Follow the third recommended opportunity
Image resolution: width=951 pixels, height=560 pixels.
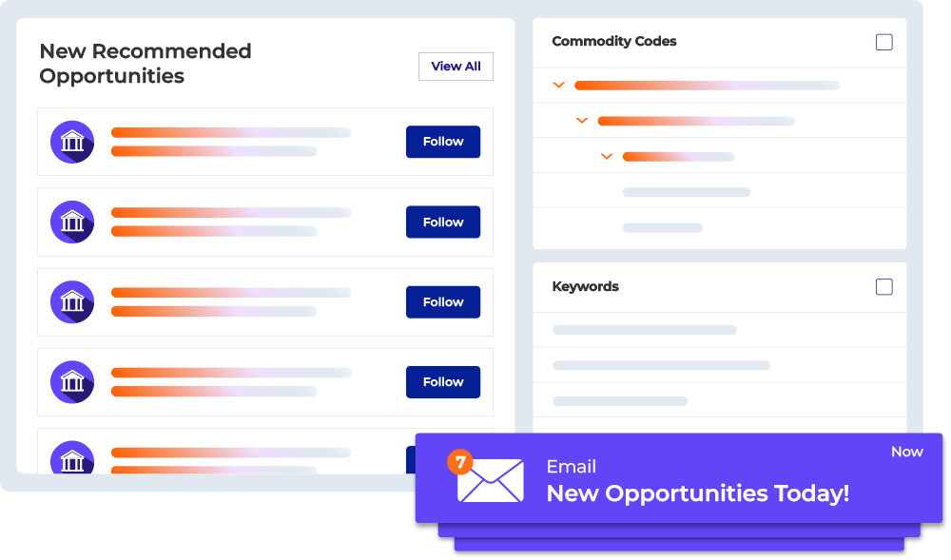tap(443, 301)
